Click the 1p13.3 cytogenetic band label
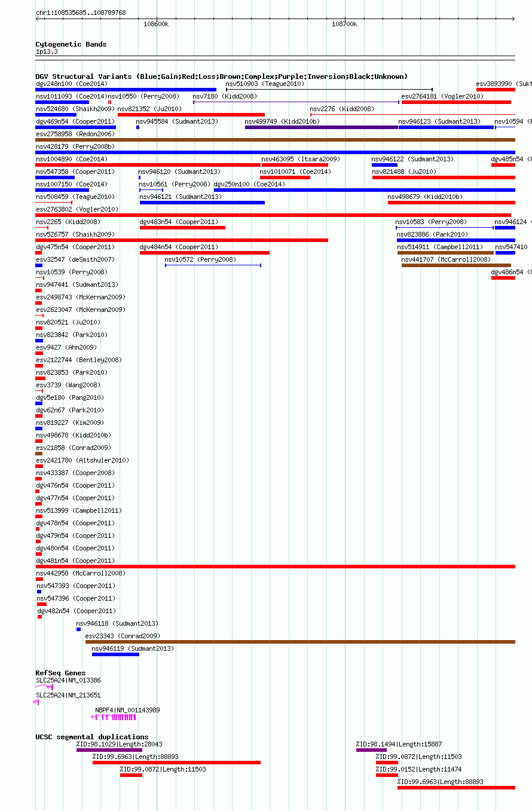This screenshot has width=532, height=811. pyautogui.click(x=47, y=52)
